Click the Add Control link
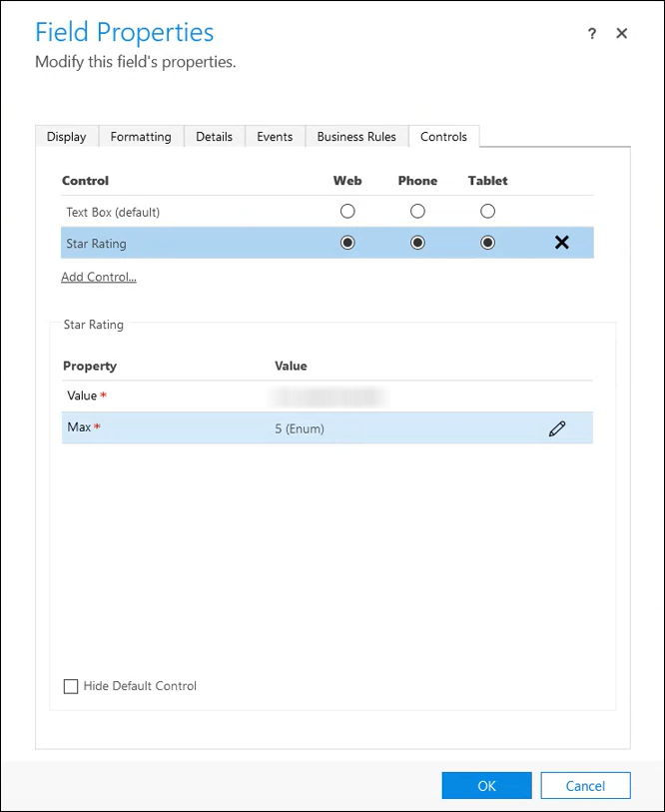This screenshot has width=665, height=812. (x=99, y=277)
